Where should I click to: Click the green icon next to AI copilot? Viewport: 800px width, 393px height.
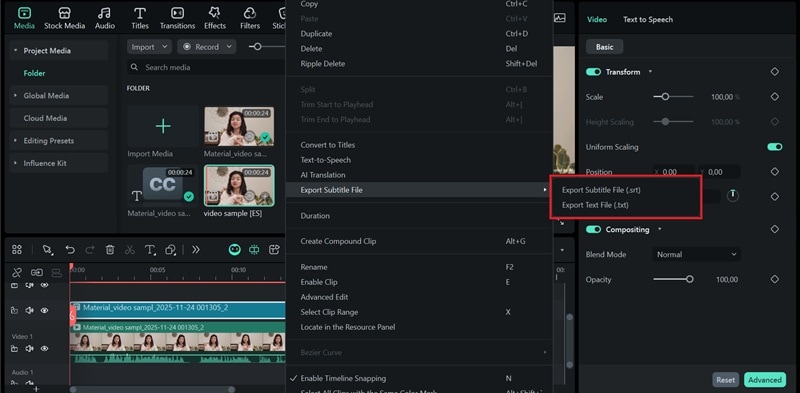tap(254, 249)
